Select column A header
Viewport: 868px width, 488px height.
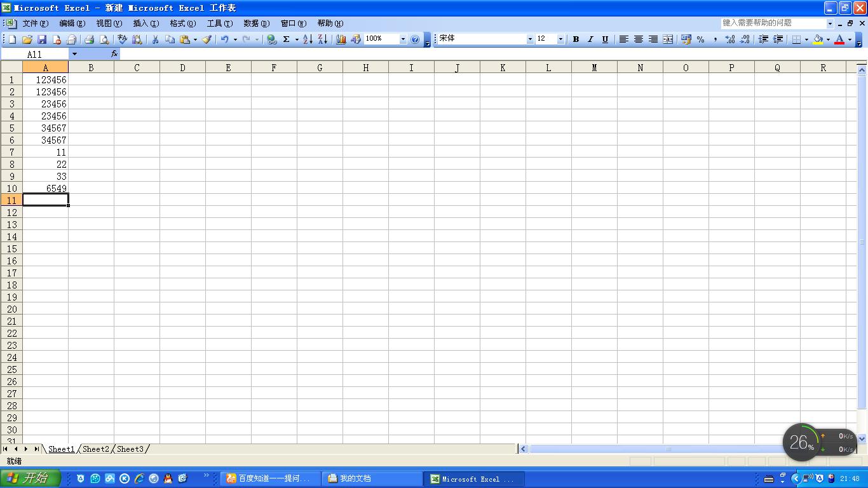[x=46, y=67]
